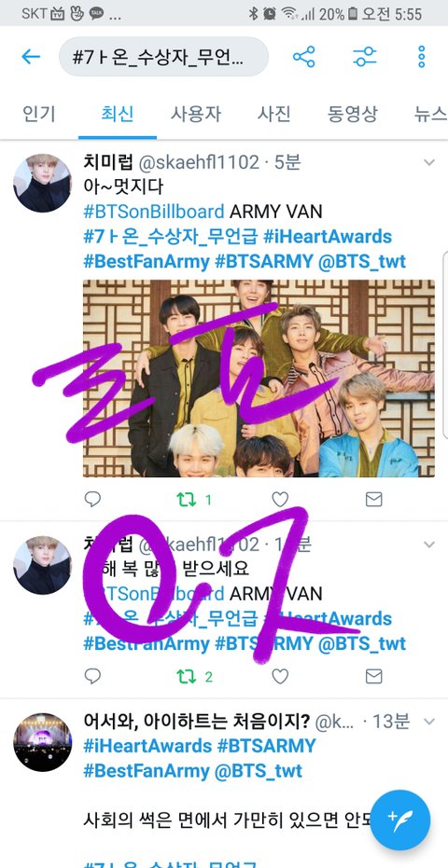Screen dimensions: 448x868
Task: Expand options chevron on the first tweet
Action: [429, 162]
